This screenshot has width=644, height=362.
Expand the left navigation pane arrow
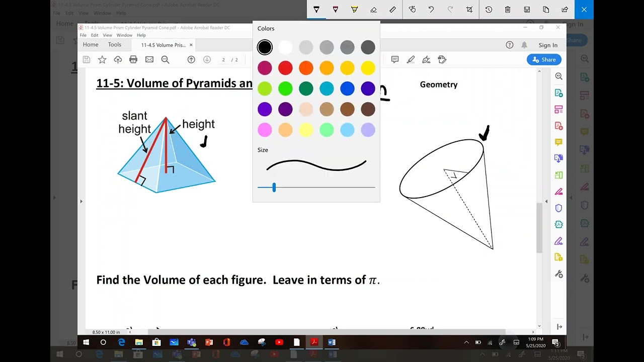pos(81,201)
